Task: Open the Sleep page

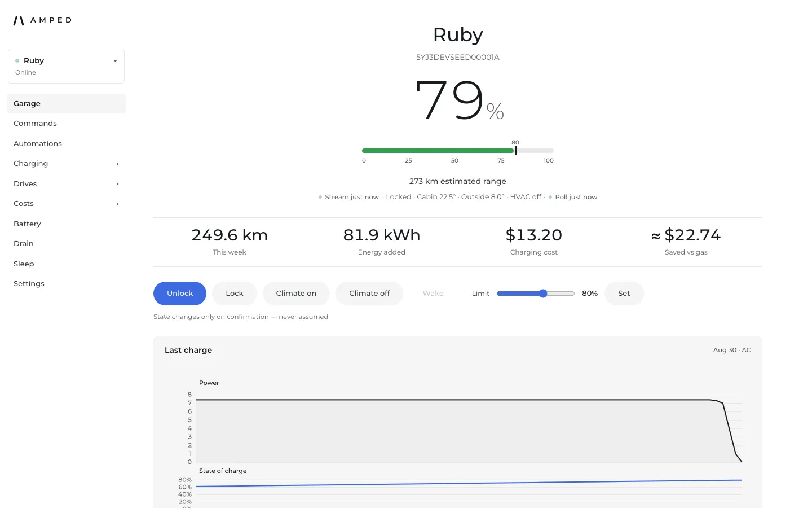Action: click(66, 264)
